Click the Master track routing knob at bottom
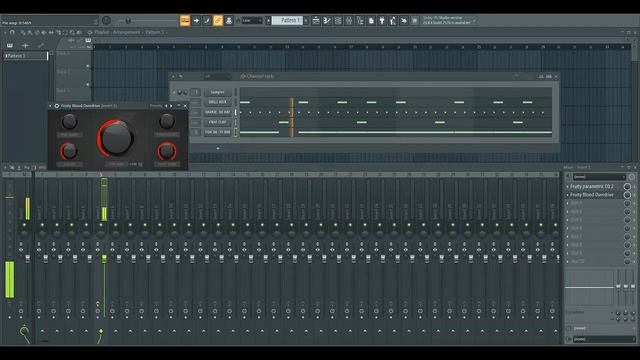640x360 pixels. (24, 332)
